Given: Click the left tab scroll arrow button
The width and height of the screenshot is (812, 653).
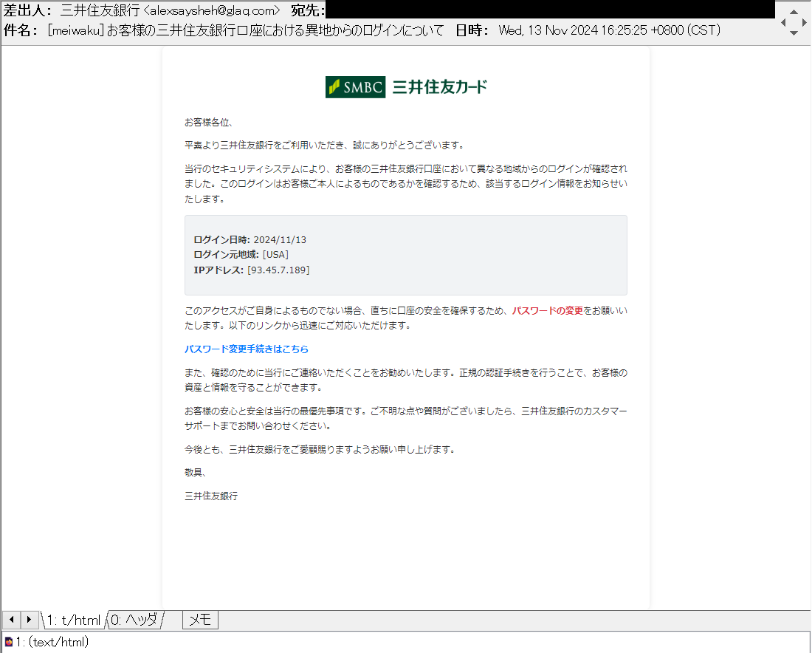Looking at the screenshot, I should click(x=11, y=620).
